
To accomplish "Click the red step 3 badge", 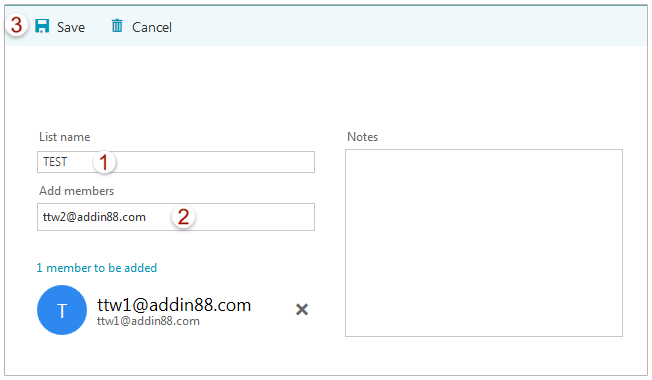I will tap(16, 25).
